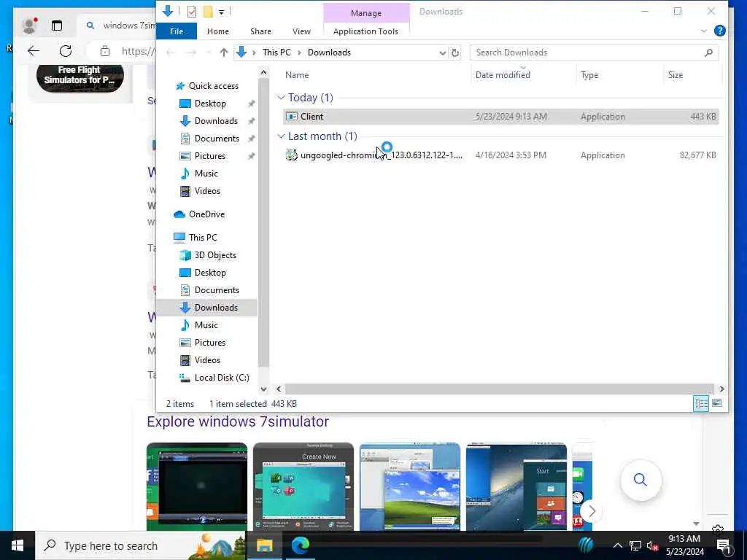Open Music under Quick access

pos(206,174)
